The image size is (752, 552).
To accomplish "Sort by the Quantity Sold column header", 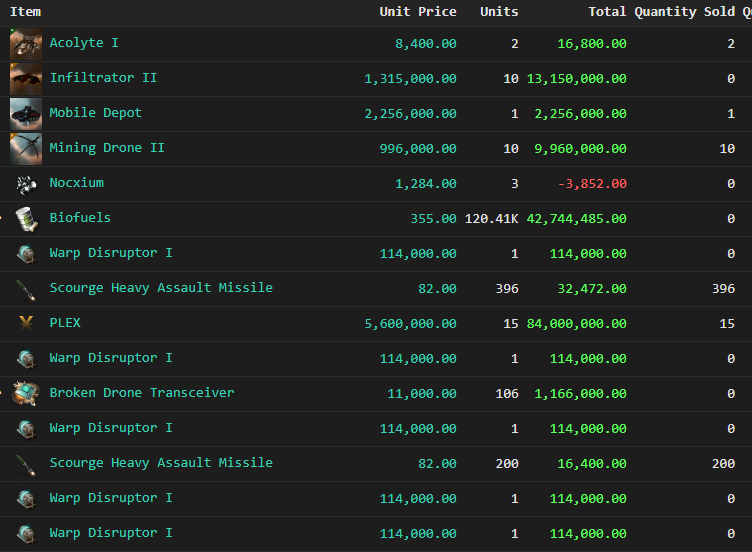I will click(684, 12).
